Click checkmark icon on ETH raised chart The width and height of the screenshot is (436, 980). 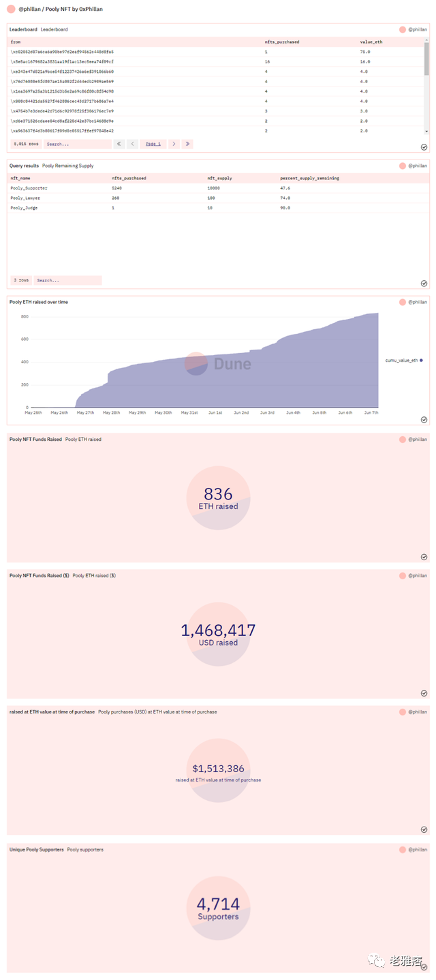click(x=424, y=420)
